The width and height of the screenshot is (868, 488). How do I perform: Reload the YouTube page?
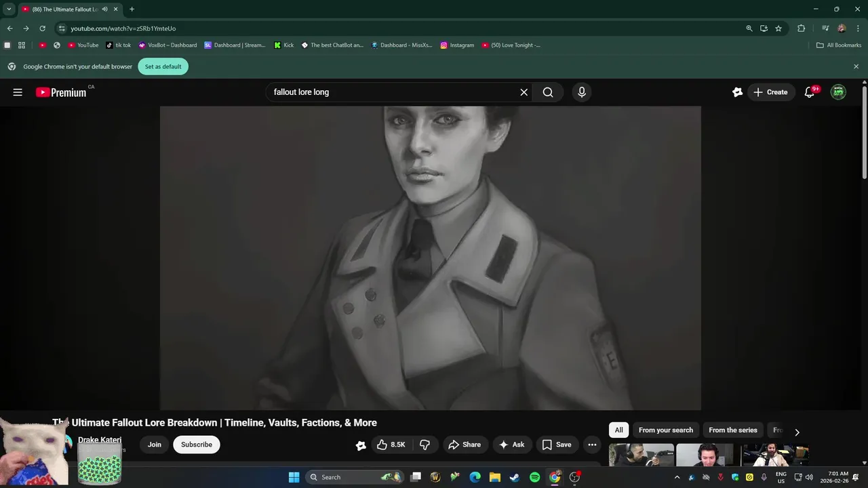coord(42,28)
